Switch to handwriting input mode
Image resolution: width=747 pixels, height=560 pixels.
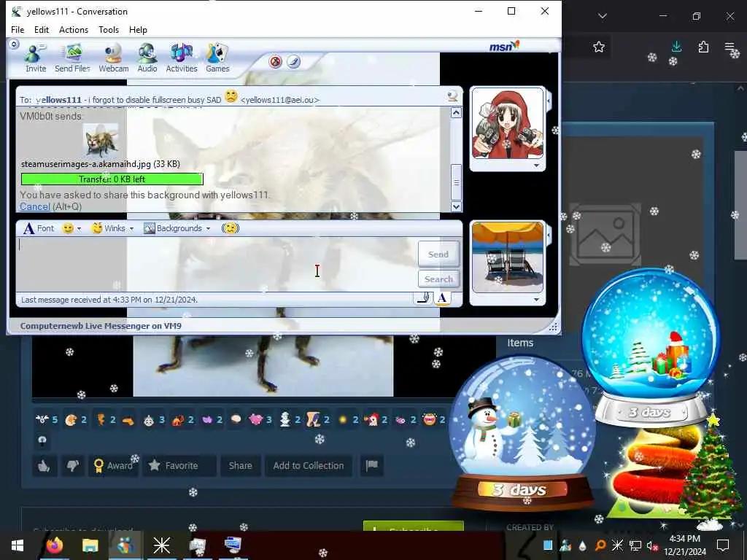point(424,298)
